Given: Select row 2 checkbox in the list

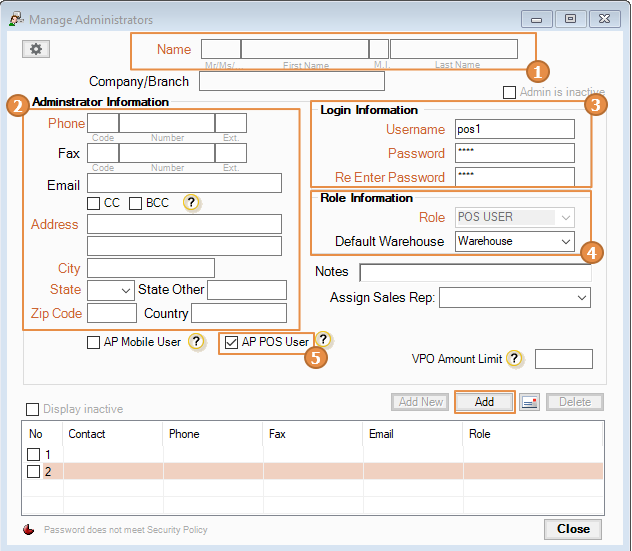Looking at the screenshot, I should pyautogui.click(x=34, y=472).
